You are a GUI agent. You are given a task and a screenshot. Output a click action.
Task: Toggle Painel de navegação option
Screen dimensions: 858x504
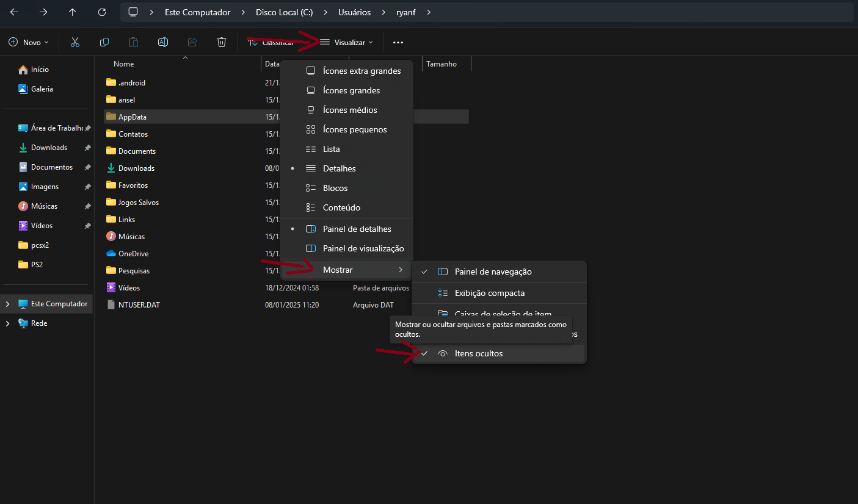[x=493, y=272]
